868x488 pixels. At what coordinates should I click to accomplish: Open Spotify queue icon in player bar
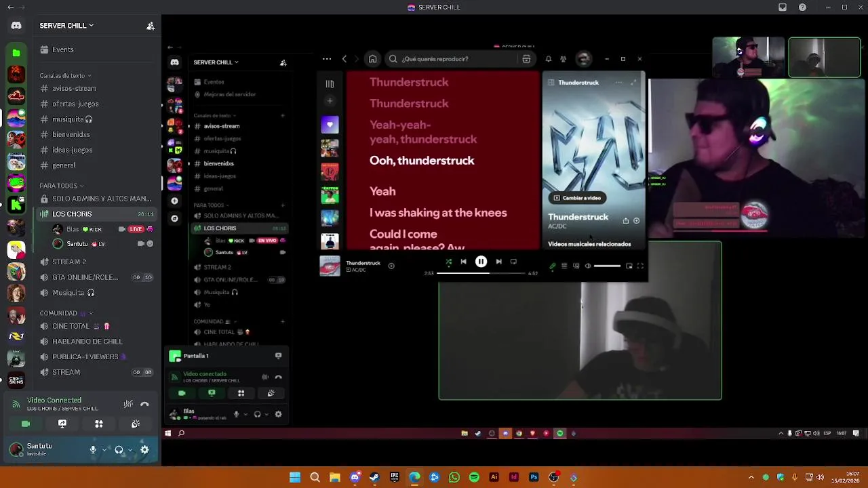coord(564,266)
